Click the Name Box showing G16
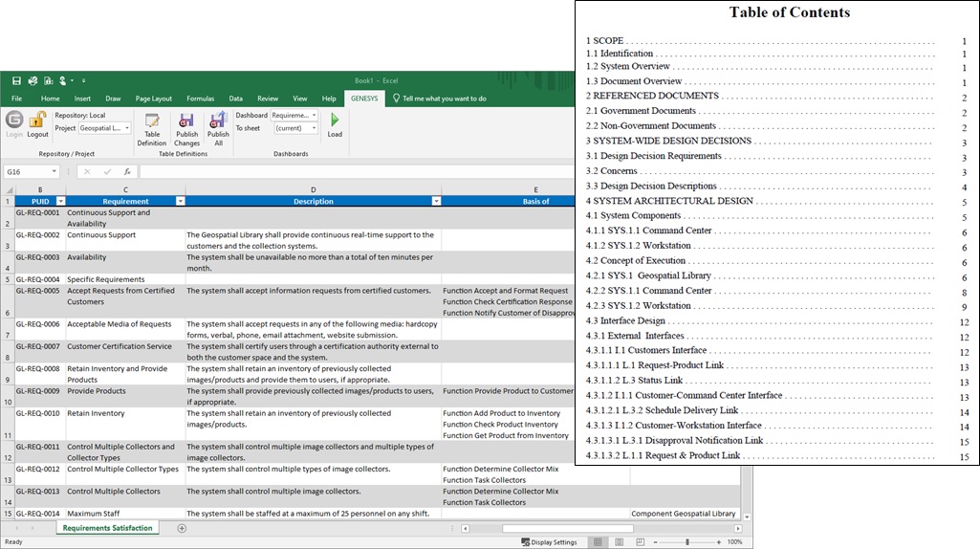This screenshot has height=549, width=980. pos(27,172)
